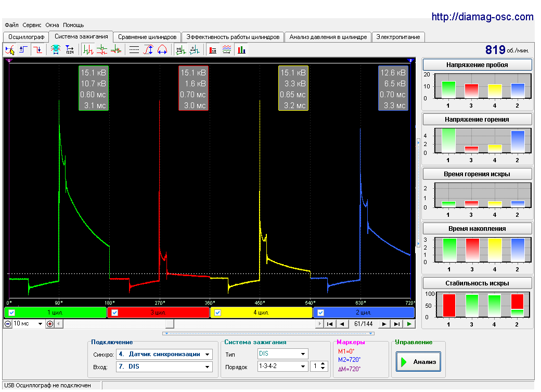
Task: Click the red bar with 10 icon
Action: coord(213,50)
